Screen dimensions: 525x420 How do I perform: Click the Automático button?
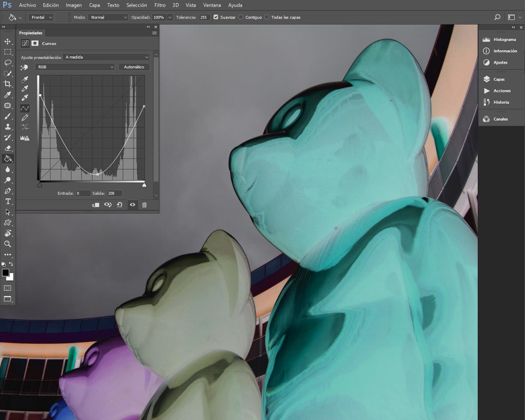tap(134, 67)
